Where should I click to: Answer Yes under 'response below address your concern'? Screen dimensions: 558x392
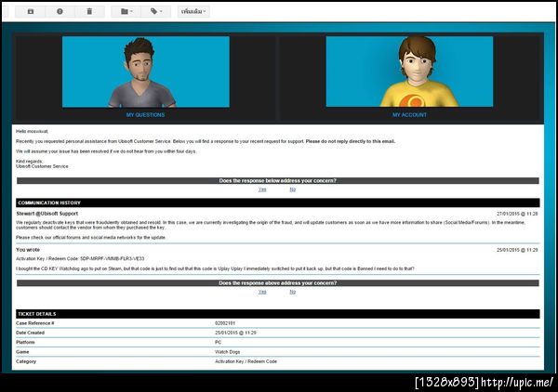[x=262, y=189]
